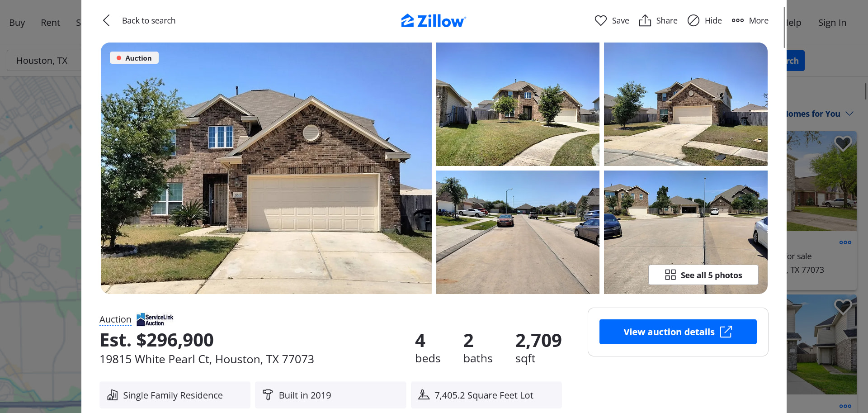Screen dimensions: 868x413
Task: Expand the Homes for You chevron
Action: click(849, 114)
